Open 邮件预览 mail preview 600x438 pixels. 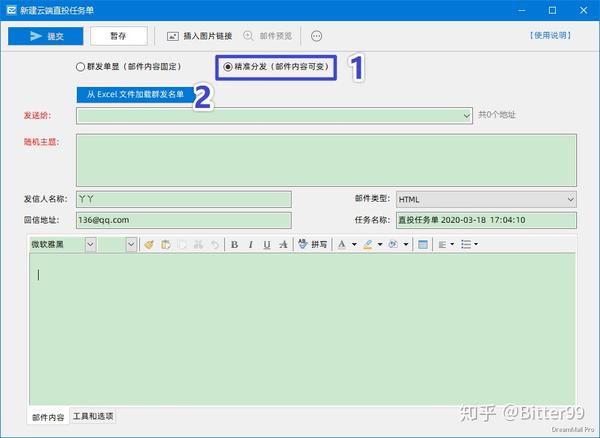tap(268, 36)
